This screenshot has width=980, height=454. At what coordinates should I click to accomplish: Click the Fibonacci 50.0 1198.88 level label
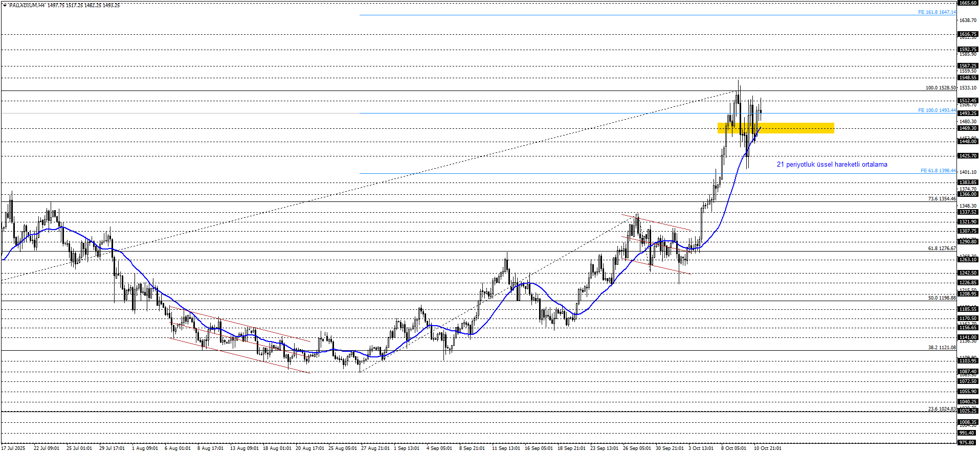[942, 298]
